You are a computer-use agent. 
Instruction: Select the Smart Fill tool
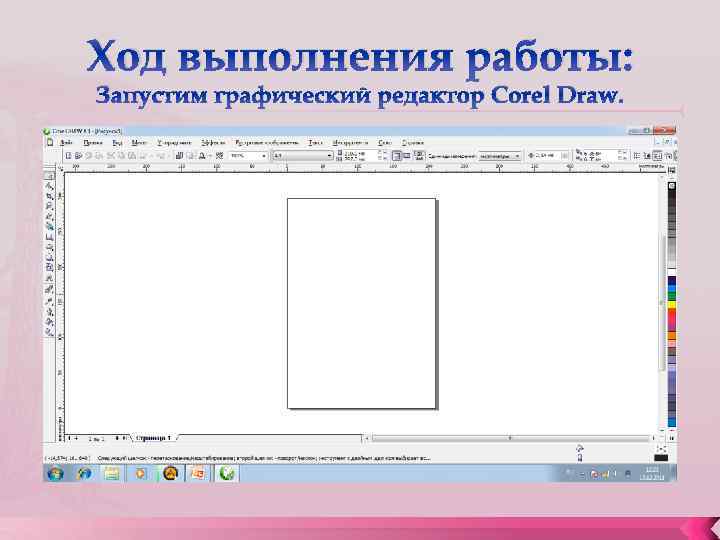coord(49,226)
